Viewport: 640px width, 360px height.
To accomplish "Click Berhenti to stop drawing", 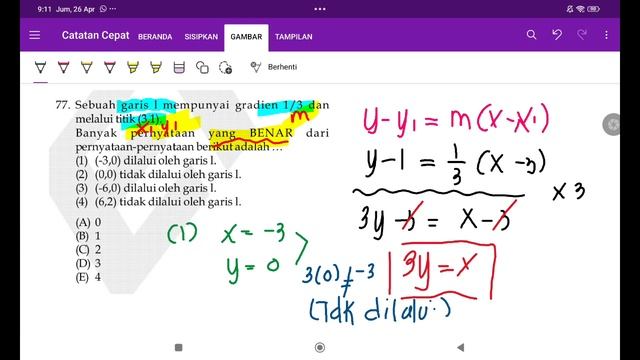I will [x=282, y=67].
